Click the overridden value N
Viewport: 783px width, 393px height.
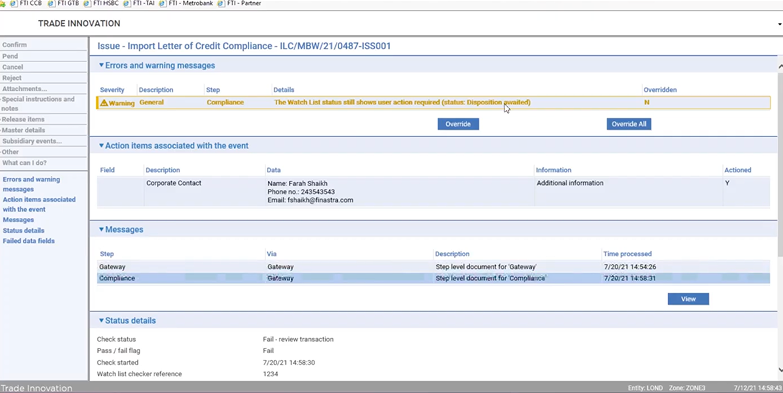click(647, 102)
